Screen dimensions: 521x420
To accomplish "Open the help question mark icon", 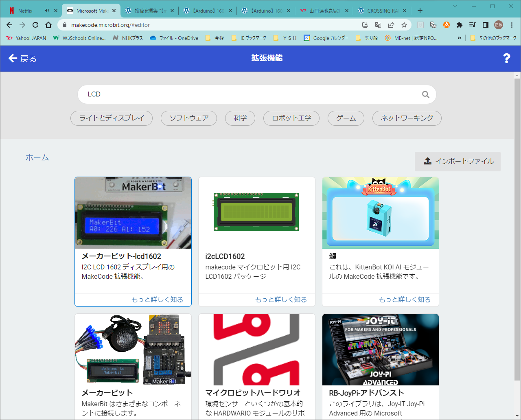I will click(x=507, y=58).
